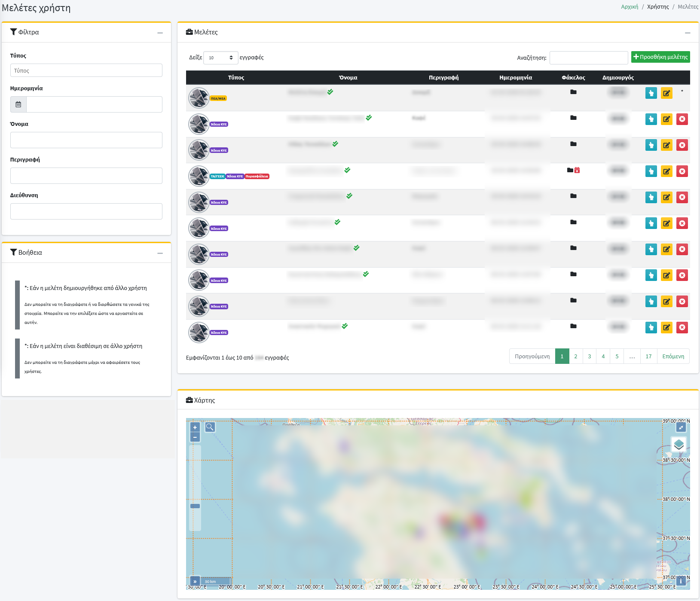Click the red delete icon in the second row
Image resolution: width=700 pixels, height=601 pixels.
682,119
